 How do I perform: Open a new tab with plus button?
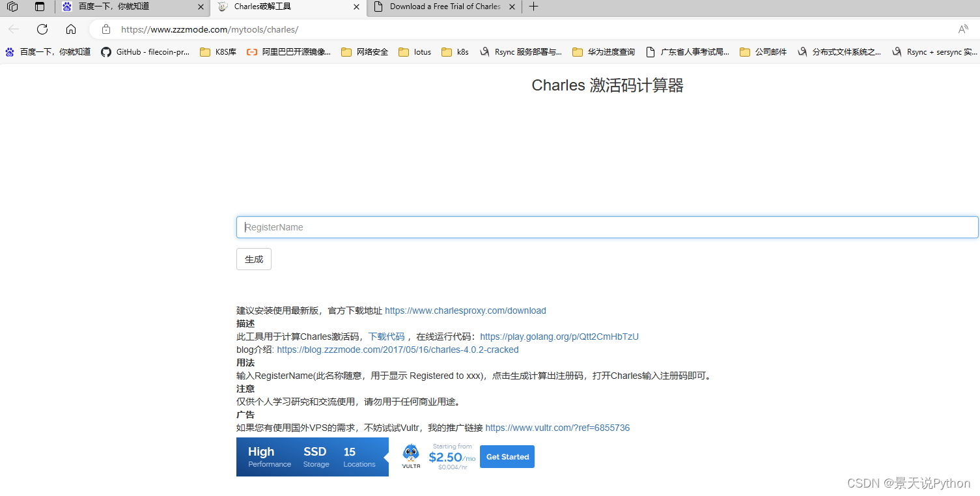click(533, 7)
